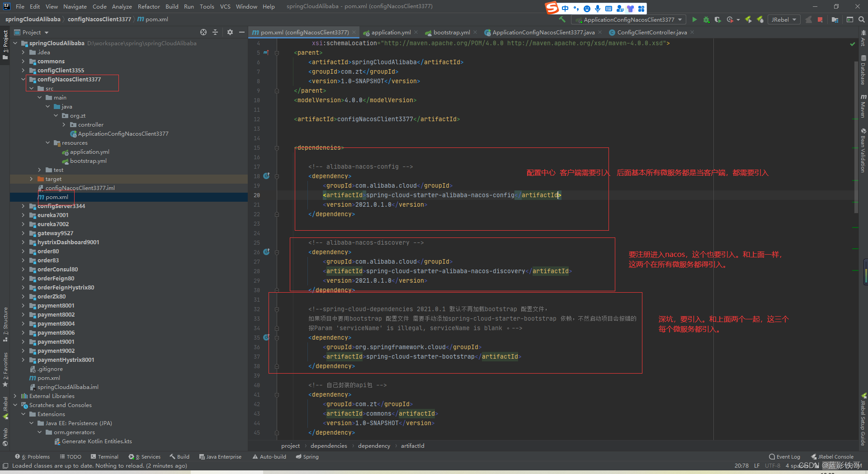
Task: Collapse the configNacosClient3377 module node
Action: (23, 79)
